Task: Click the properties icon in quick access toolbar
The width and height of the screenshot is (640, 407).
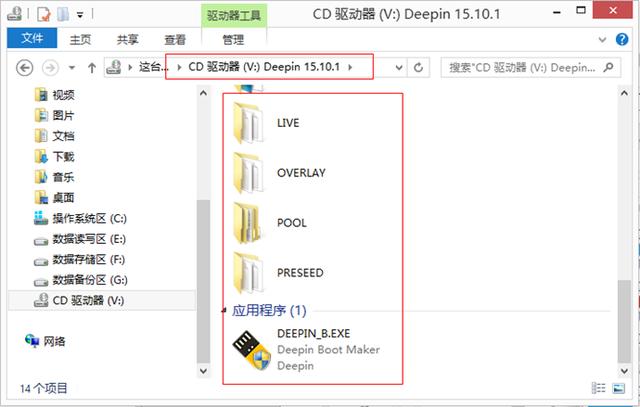Action: [x=44, y=14]
